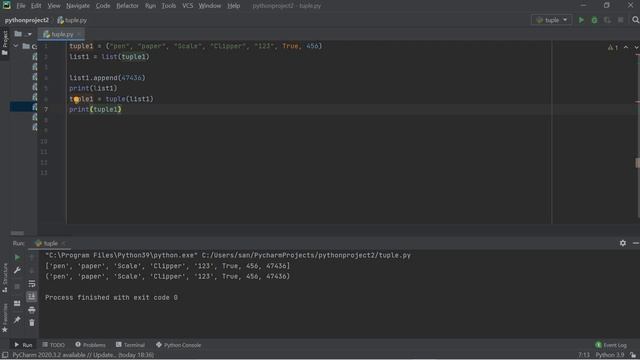Select the highlighted file in project tree

[x=23, y=107]
